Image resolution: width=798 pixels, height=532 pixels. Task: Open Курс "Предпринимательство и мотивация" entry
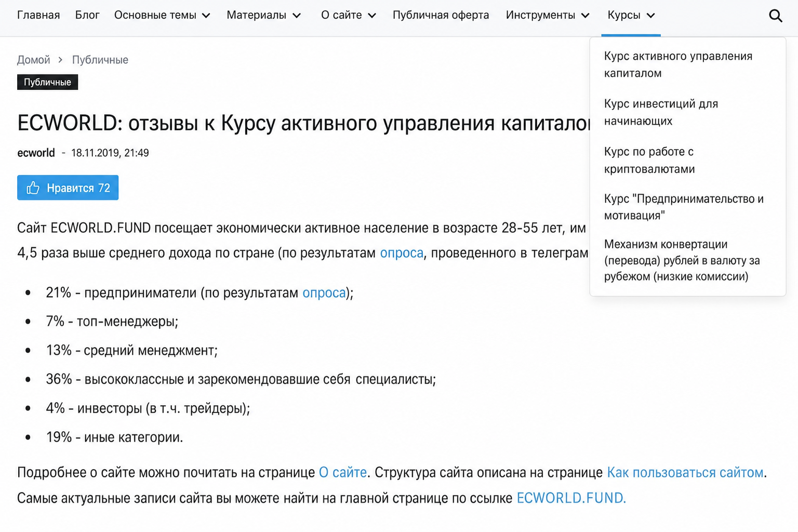pos(684,207)
